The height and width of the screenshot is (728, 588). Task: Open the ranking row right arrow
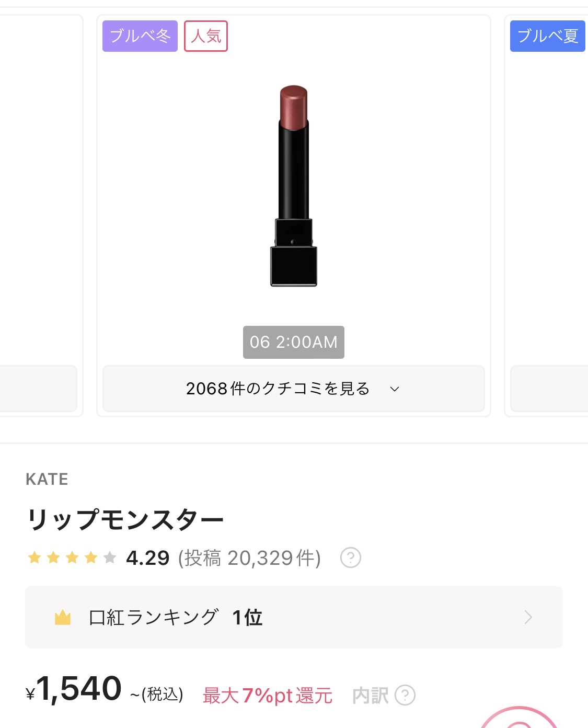(528, 618)
